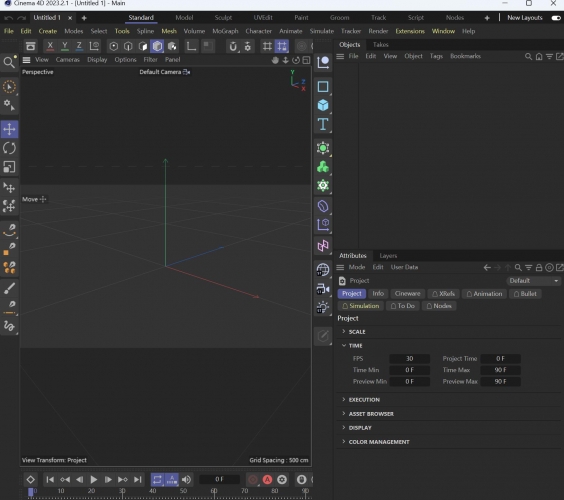
Task: Select the Animation attribute tab button
Action: tap(485, 294)
